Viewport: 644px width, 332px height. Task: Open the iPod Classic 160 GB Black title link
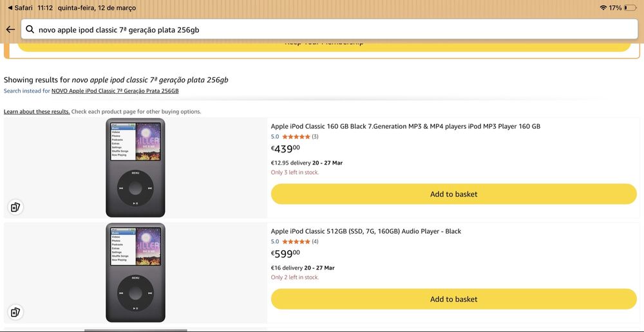[x=405, y=126]
